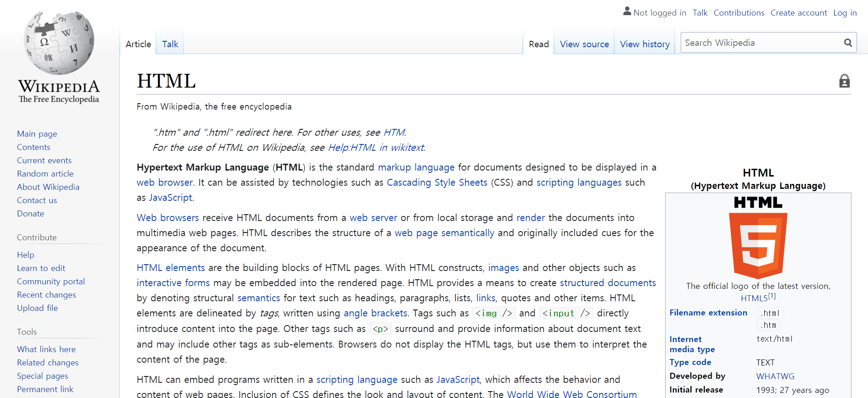The height and width of the screenshot is (398, 868).
Task: Open Contributions link
Action: tap(739, 13)
